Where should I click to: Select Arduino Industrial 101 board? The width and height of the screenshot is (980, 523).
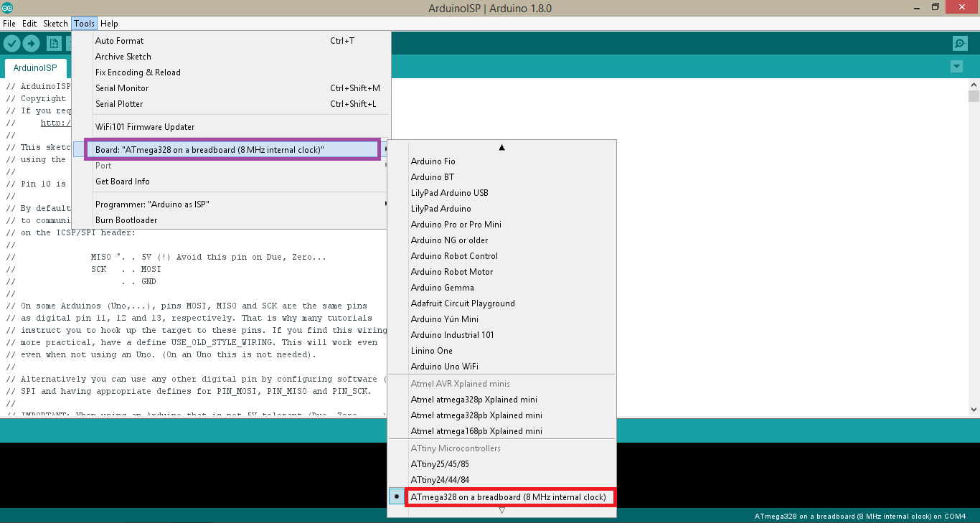pos(501,335)
